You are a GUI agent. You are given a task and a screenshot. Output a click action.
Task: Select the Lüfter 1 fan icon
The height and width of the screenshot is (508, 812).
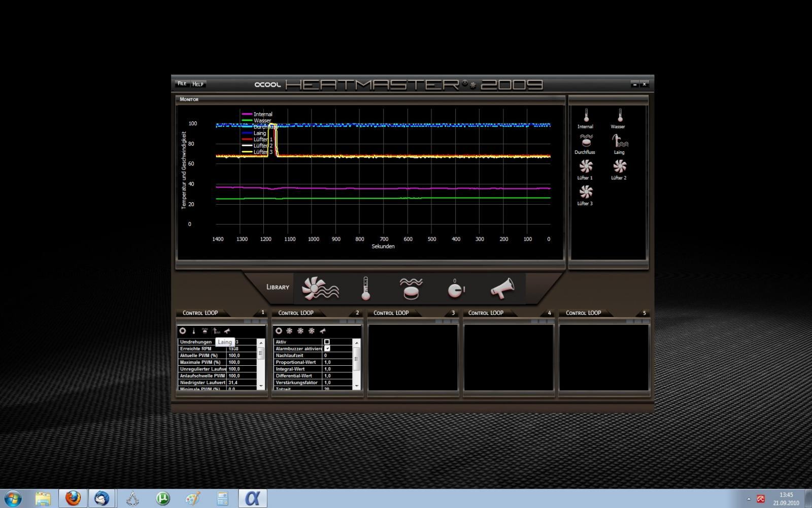(586, 167)
